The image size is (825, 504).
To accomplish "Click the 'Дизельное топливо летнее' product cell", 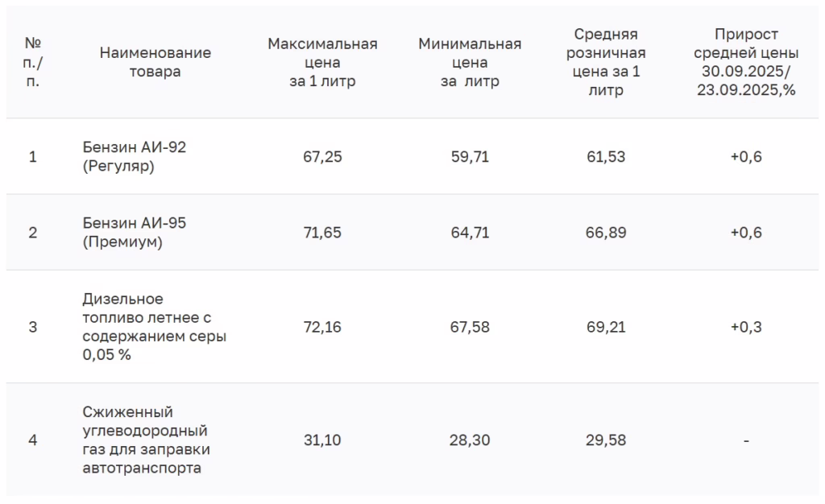I will [x=154, y=327].
